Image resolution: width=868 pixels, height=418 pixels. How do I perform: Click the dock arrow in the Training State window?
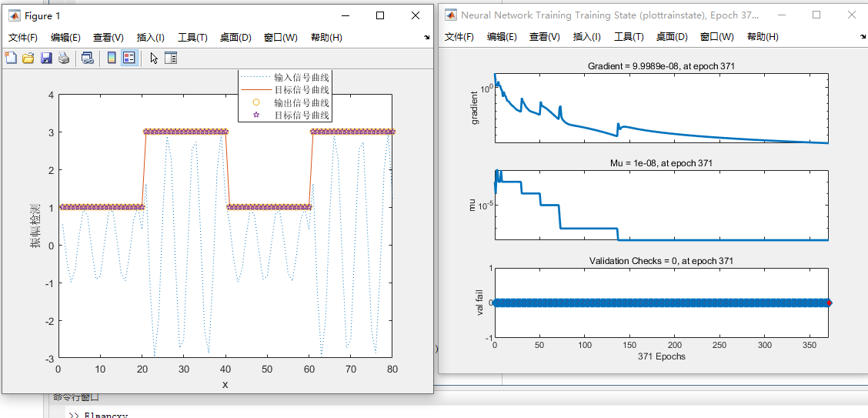point(864,36)
